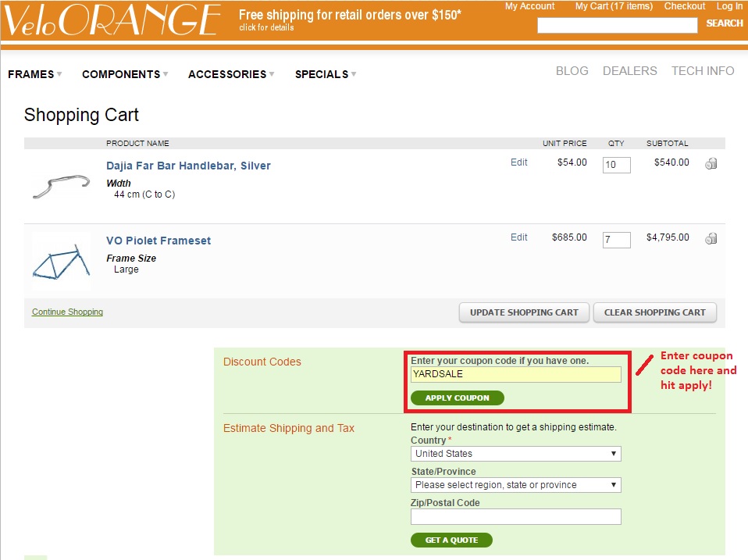
Task: Apply the coupon with APPLY COUPON
Action: point(457,398)
